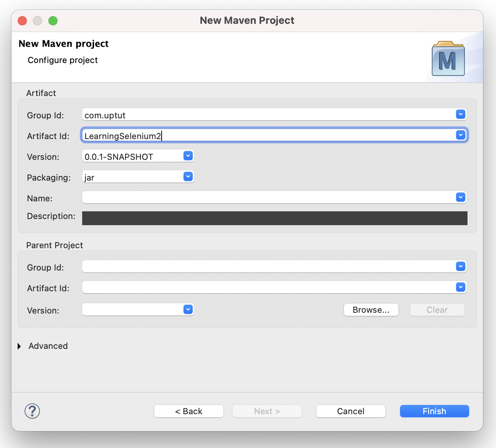Expand the Advanced section
Viewport: 496px width, 448px height.
click(x=20, y=346)
